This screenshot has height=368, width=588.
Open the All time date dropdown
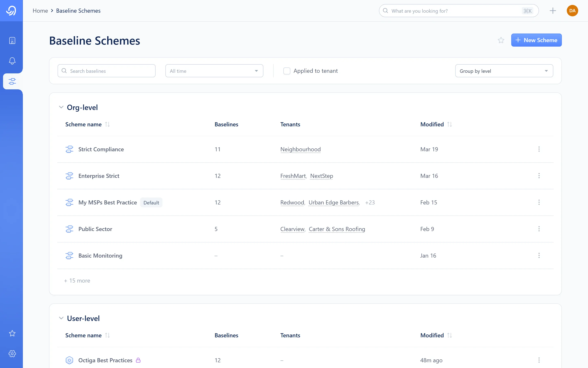tap(214, 71)
